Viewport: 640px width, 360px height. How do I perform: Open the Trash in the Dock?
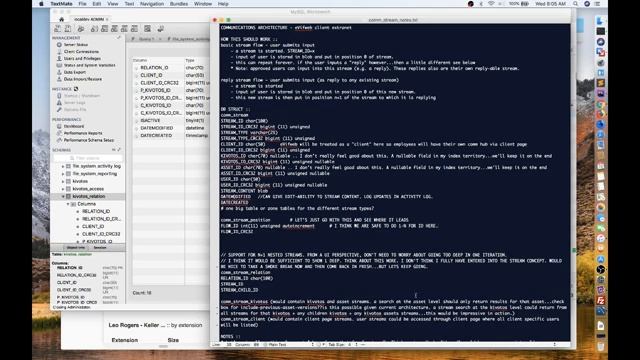(600, 347)
